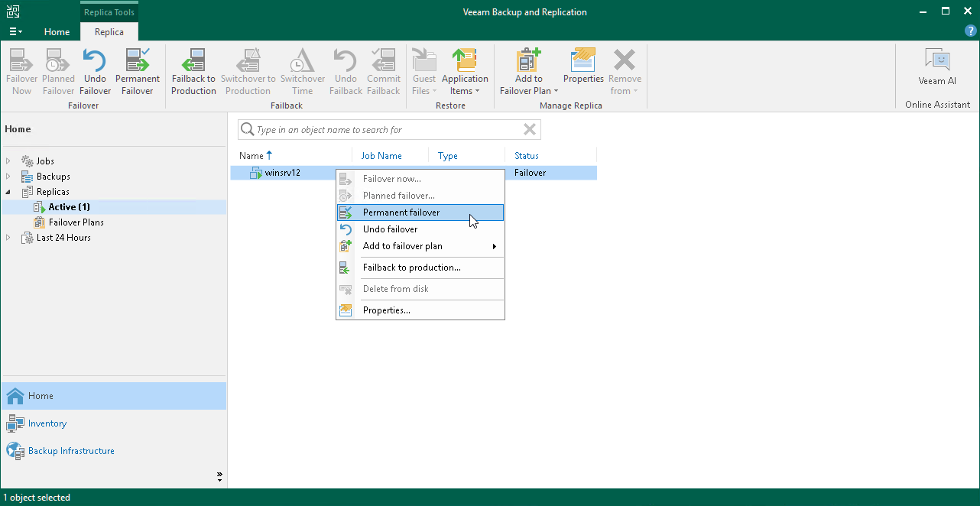Open the Backup Infrastructure view
980x506 pixels.
(113, 451)
